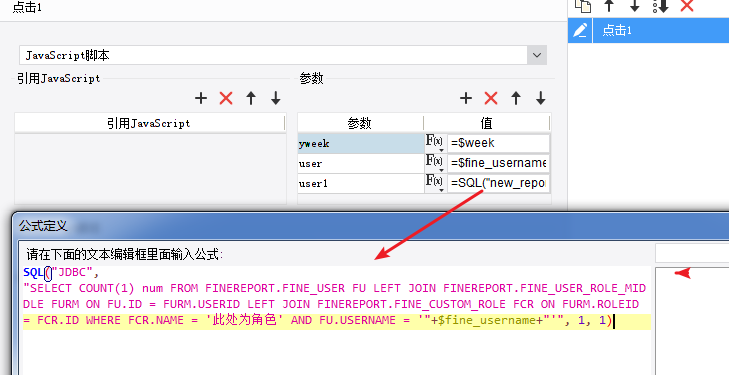Delete the selected parameter row

coord(491,98)
